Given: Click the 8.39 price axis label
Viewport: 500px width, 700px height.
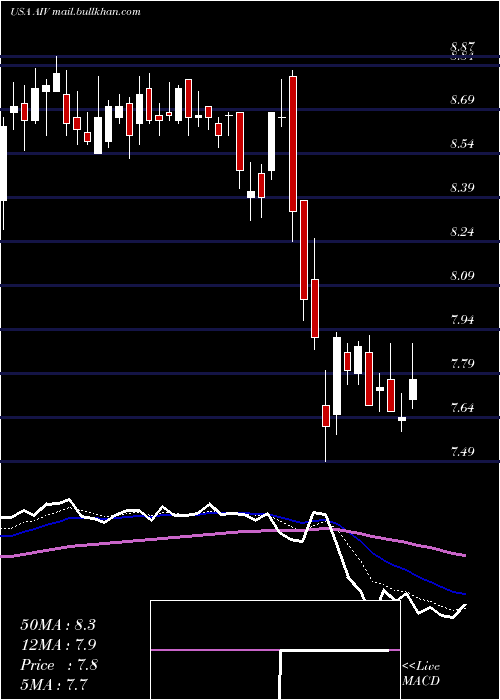Looking at the screenshot, I should coord(462,188).
